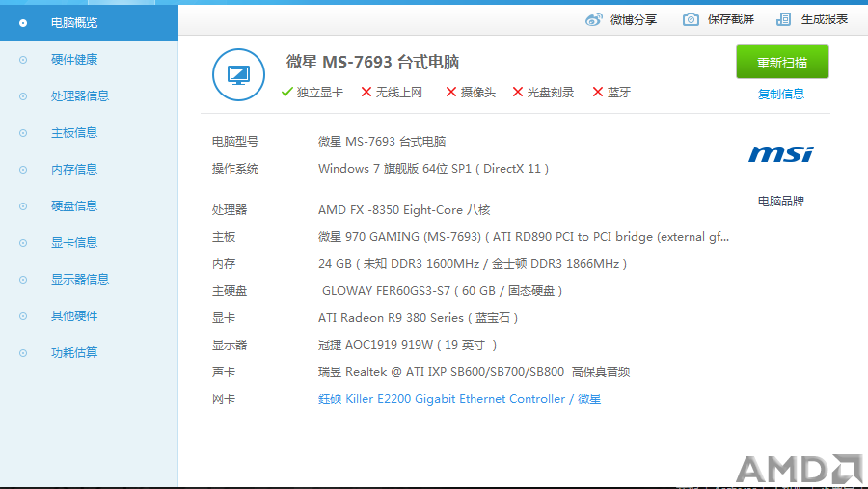
Task: Open the 电脑概览 overview tab
Action: [89, 23]
